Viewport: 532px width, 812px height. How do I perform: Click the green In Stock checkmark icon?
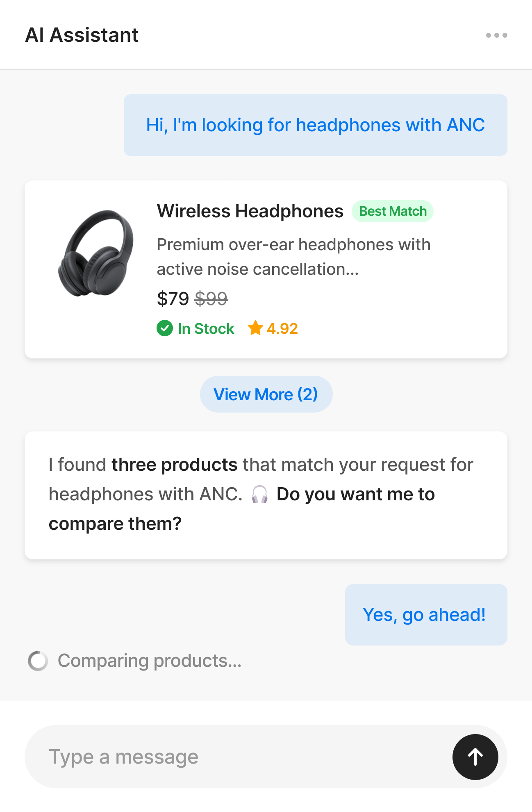165,328
